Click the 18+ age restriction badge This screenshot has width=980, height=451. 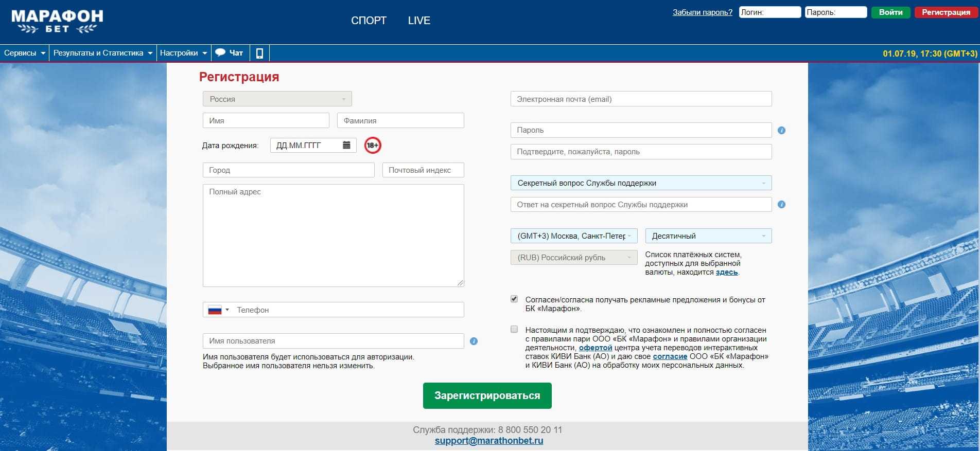click(373, 146)
